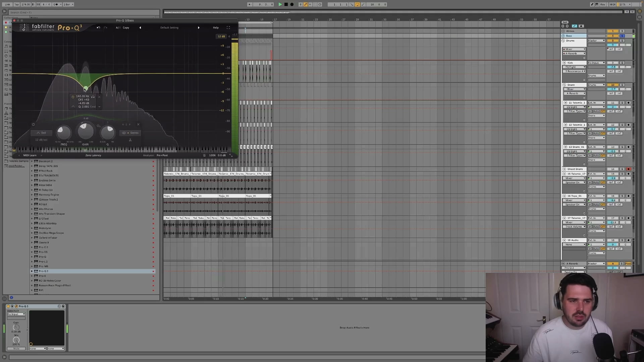Open the Pre+Post analyzer settings
This screenshot has height=362, width=644.
pyautogui.click(x=162, y=155)
